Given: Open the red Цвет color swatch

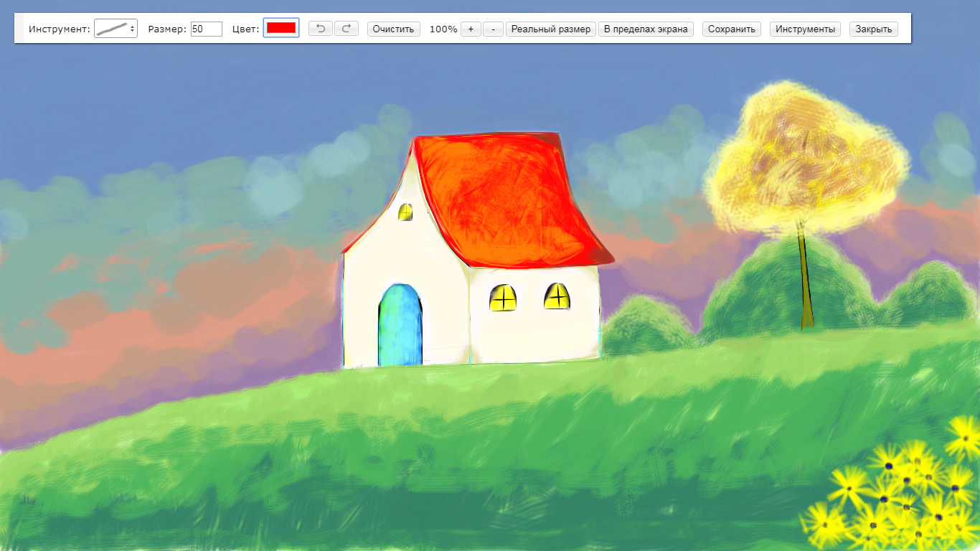Looking at the screenshot, I should coord(281,28).
